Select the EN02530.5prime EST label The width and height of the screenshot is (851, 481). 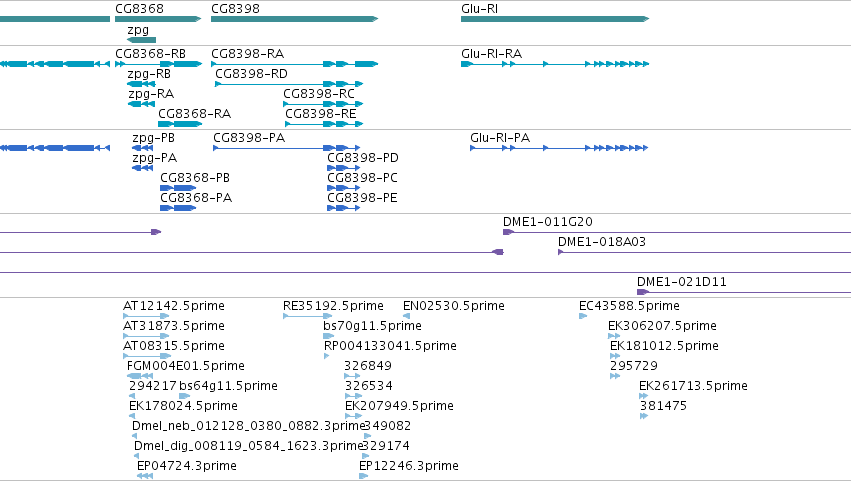454,306
